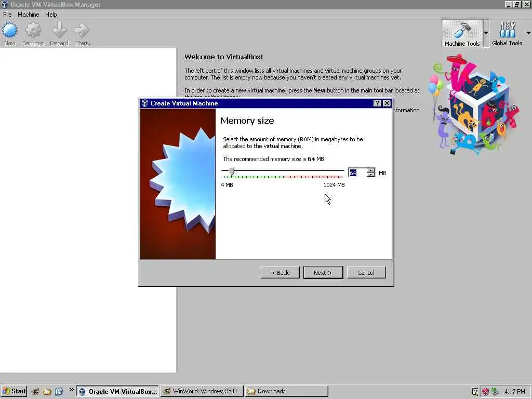The width and height of the screenshot is (532, 399).
Task: Click the slider's 4 MB minimum label
Action: coord(227,185)
